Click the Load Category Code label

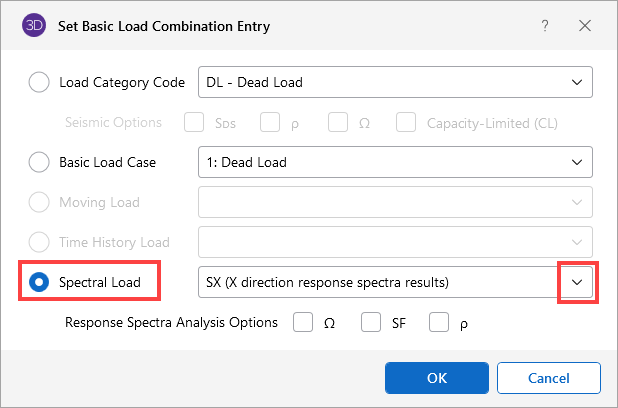pyautogui.click(x=122, y=82)
